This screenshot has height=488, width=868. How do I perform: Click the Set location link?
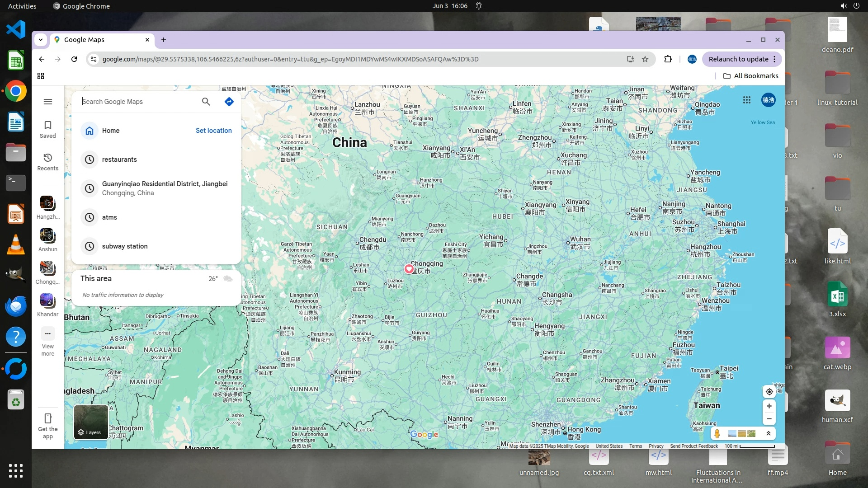tap(213, 131)
